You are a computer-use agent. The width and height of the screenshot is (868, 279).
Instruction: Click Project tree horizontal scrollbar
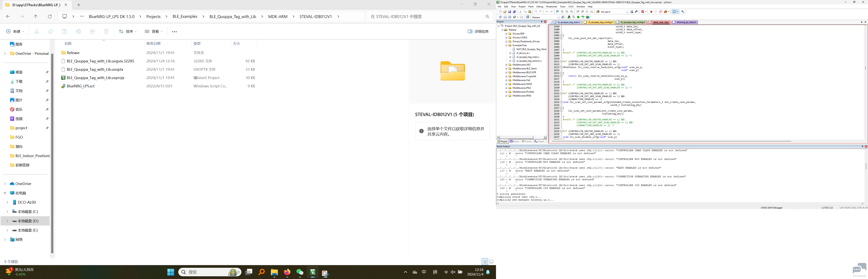(522, 137)
